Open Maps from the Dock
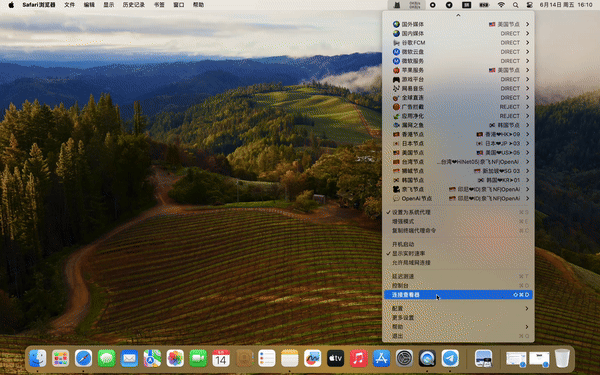The image size is (600, 375). point(152,359)
